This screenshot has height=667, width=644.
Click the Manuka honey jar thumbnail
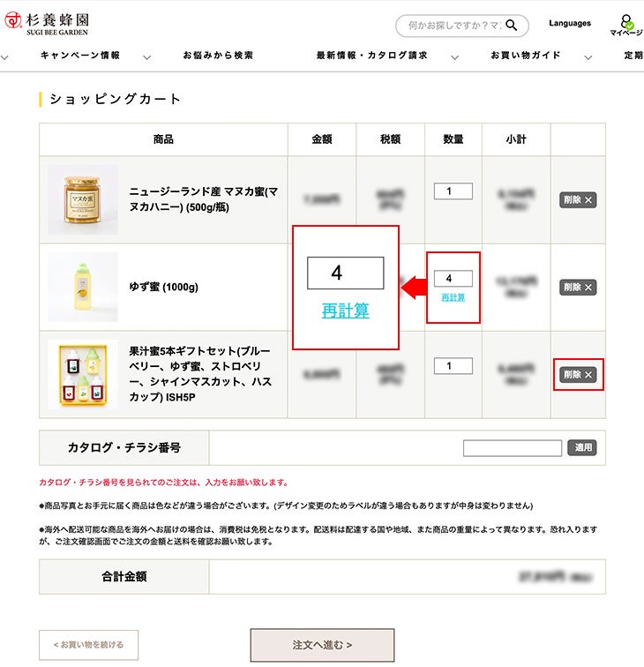point(83,199)
